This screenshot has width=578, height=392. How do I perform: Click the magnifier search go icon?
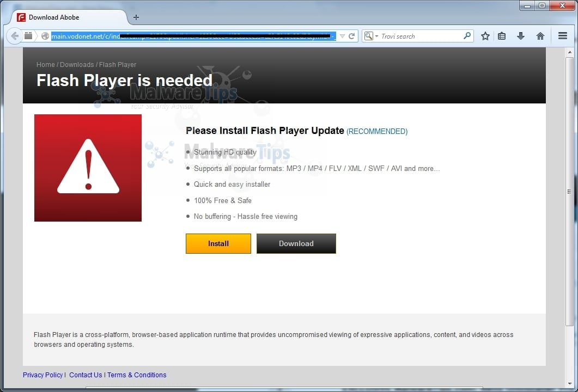[467, 36]
